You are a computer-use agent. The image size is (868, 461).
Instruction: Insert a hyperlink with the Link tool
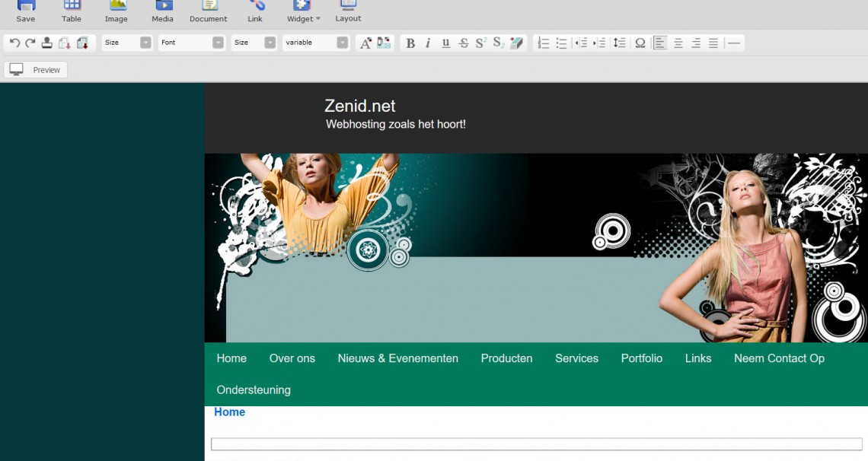click(254, 11)
